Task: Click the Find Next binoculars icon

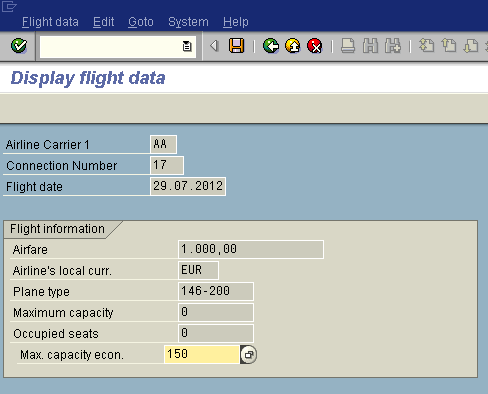Action: pyautogui.click(x=393, y=46)
